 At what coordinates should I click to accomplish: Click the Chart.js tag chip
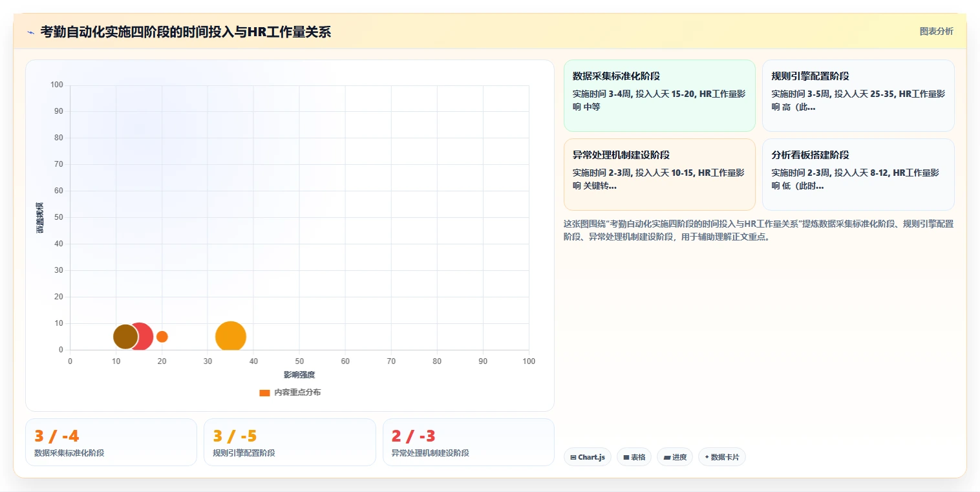pyautogui.click(x=588, y=457)
